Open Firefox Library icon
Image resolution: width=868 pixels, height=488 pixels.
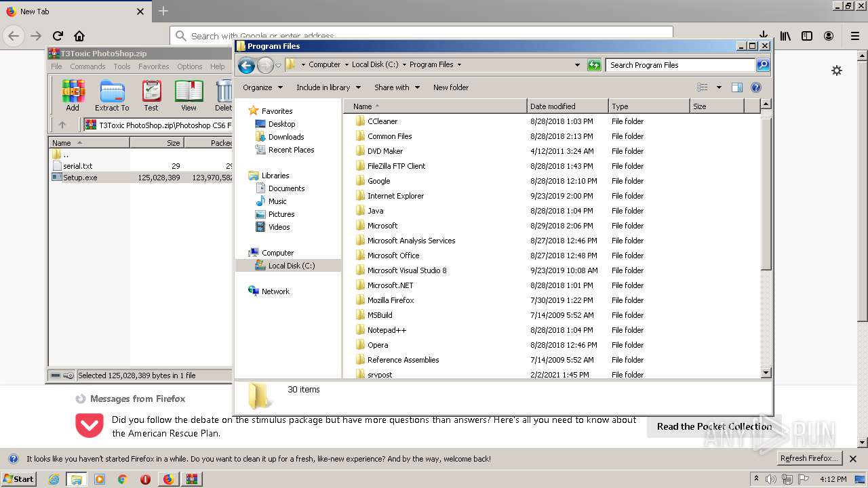[x=785, y=36]
